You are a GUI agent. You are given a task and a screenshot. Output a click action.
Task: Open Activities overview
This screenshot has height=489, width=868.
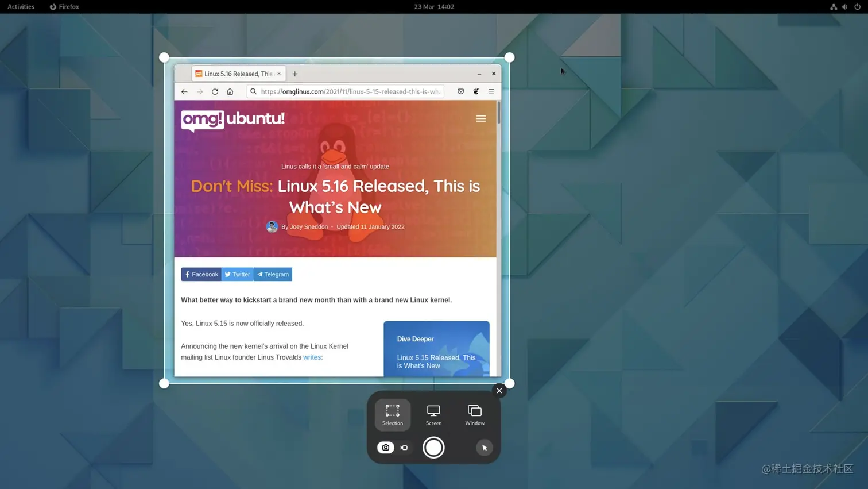(x=21, y=7)
